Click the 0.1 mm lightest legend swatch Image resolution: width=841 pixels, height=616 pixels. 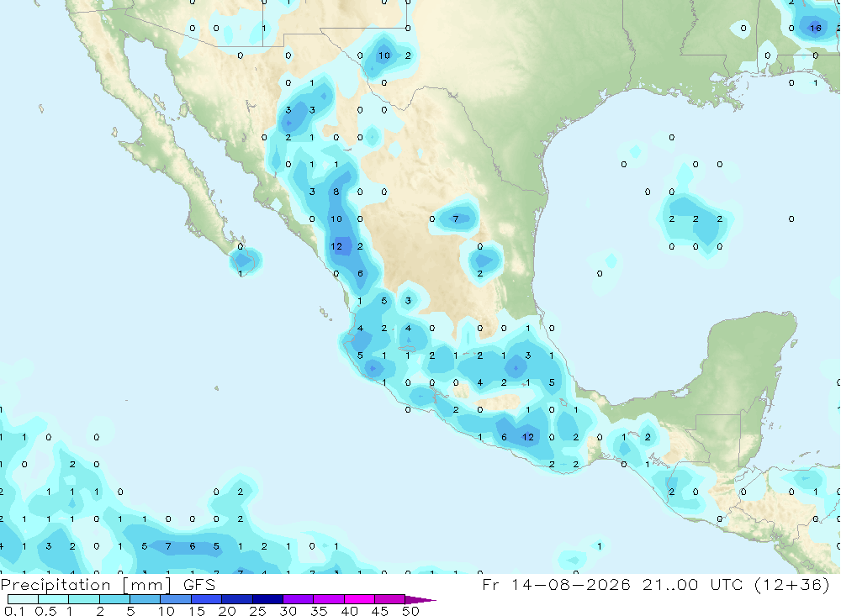pyautogui.click(x=23, y=599)
